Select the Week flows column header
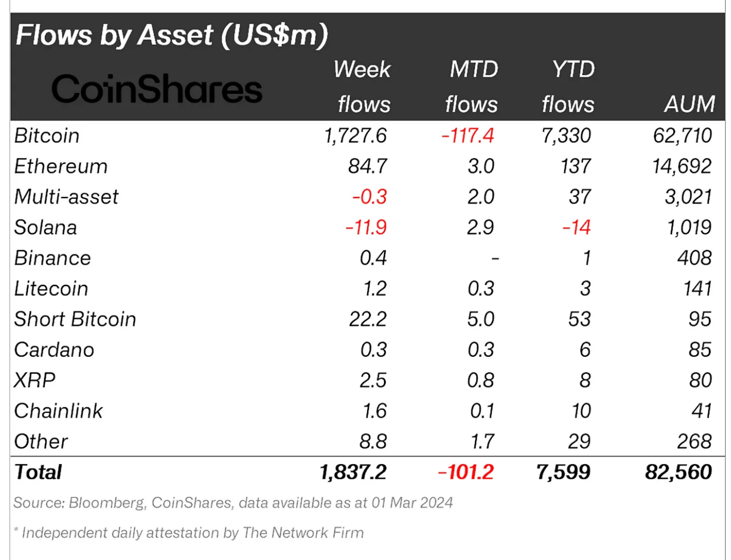Image resolution: width=731 pixels, height=560 pixels. [x=362, y=87]
